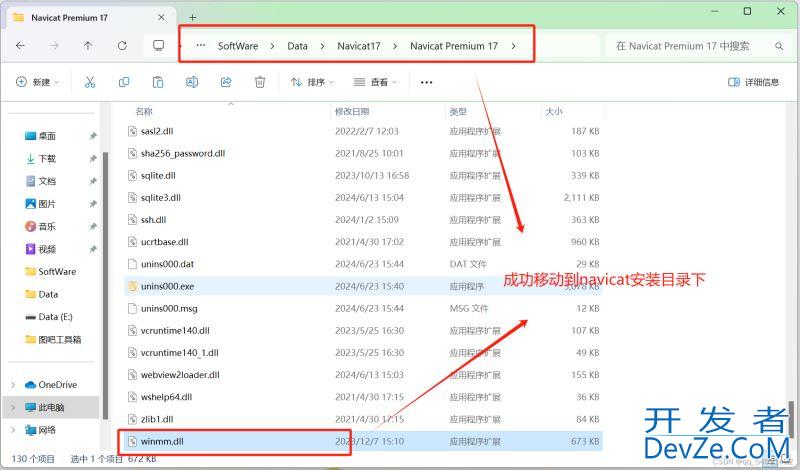Close the Navicat Premium 17 tab
This screenshot has height=470, width=800.
pyautogui.click(x=161, y=17)
